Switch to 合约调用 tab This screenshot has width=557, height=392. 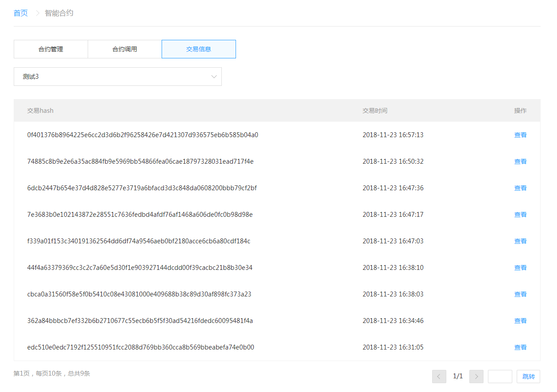click(125, 49)
